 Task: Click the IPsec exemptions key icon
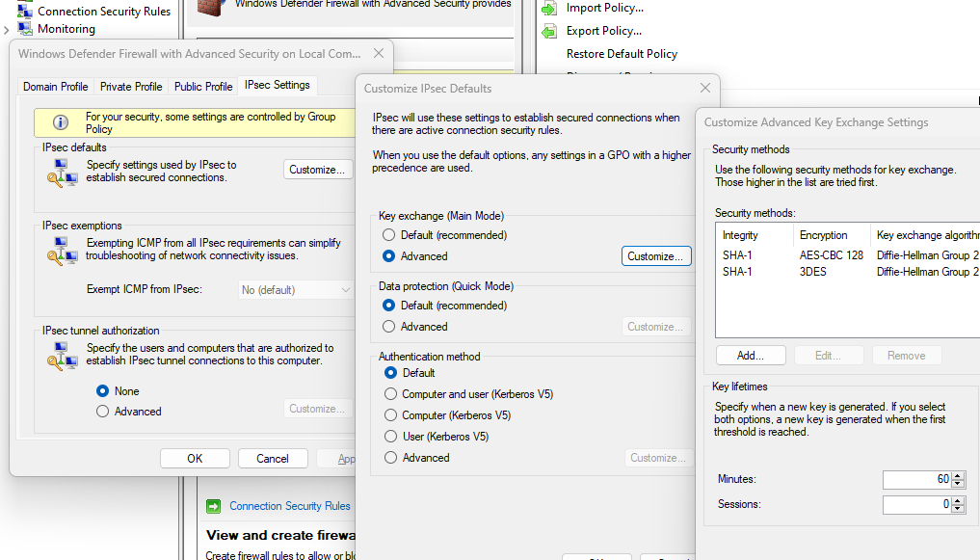tap(62, 252)
